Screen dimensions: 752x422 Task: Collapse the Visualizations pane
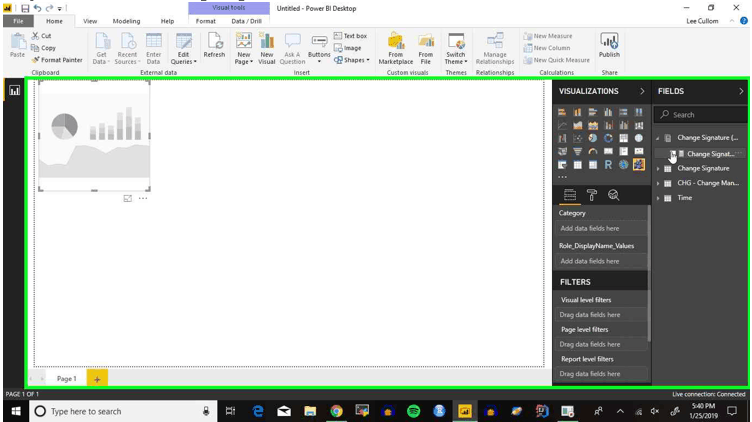[642, 91]
